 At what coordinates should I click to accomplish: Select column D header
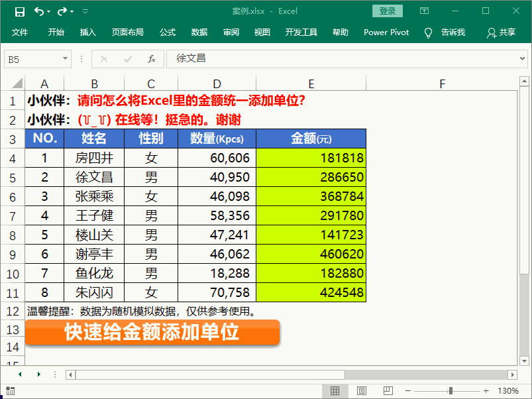(217, 84)
